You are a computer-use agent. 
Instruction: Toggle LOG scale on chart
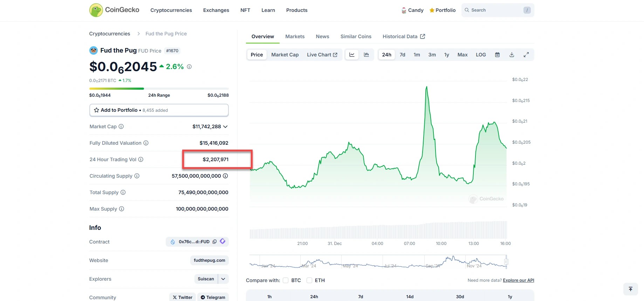(481, 55)
